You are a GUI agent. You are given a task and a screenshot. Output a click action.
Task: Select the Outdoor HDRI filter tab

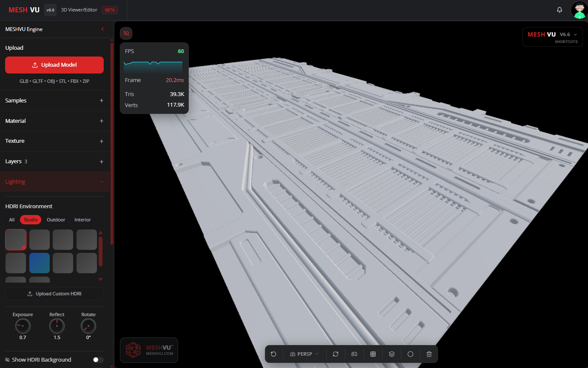tap(56, 220)
